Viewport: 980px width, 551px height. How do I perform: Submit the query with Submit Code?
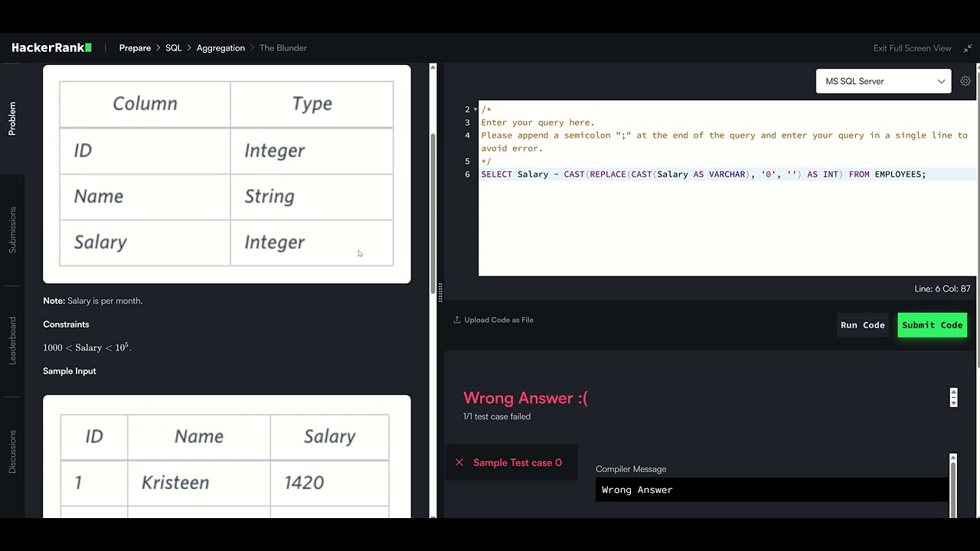tap(932, 325)
